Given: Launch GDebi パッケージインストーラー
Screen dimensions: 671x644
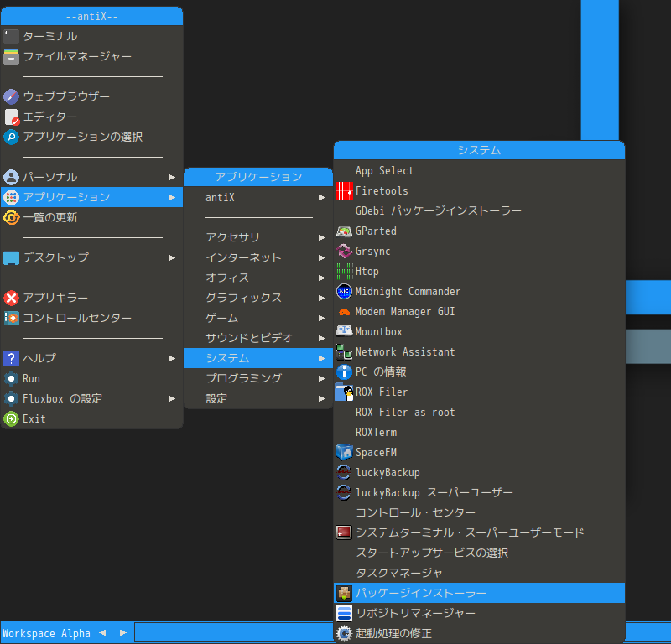Looking at the screenshot, I should pos(479,211).
